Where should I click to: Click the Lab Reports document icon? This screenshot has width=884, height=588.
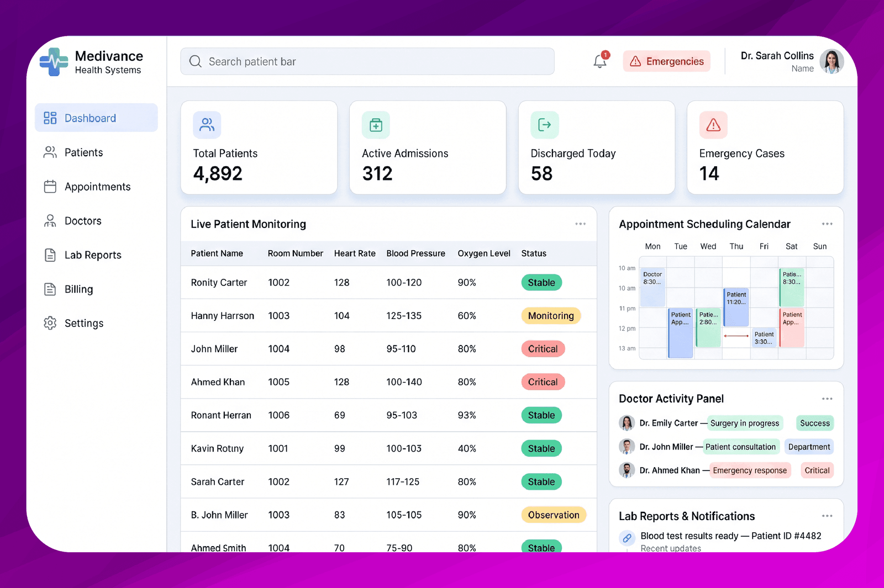[x=50, y=255]
